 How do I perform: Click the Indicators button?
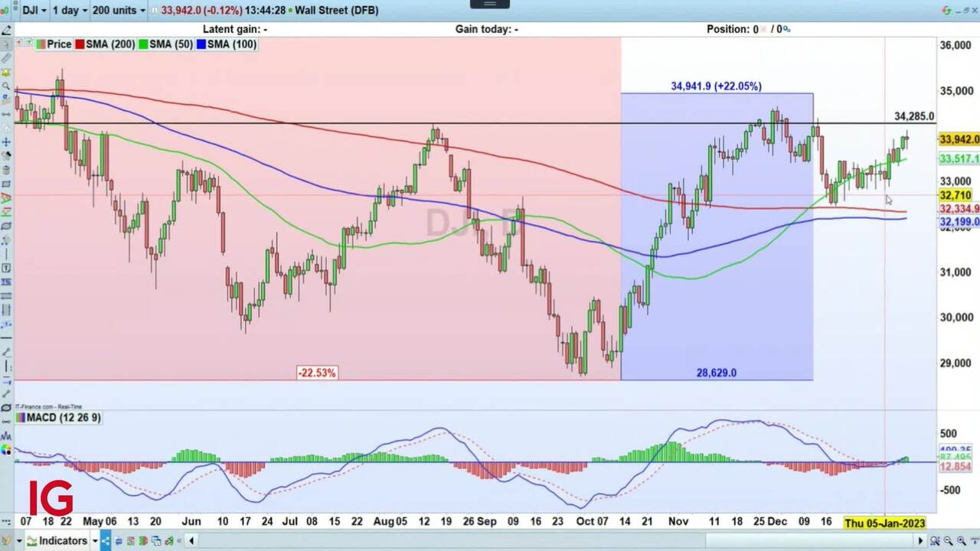[x=57, y=540]
